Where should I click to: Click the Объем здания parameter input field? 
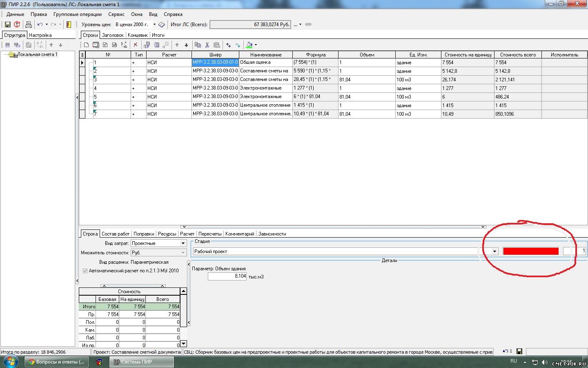tap(227, 276)
